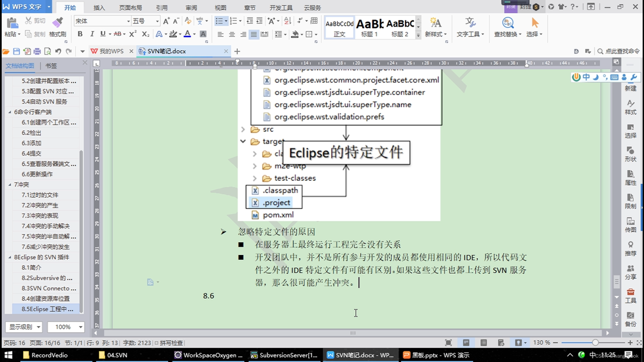Viewport: 644px width, 362px height.
Task: Click the text highlight color swatch
Action: coord(173,34)
